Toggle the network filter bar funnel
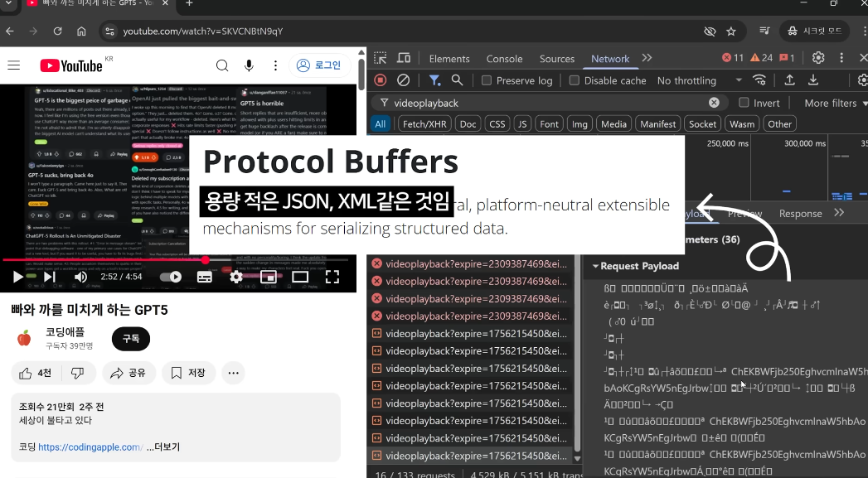This screenshot has width=868, height=478. coord(434,80)
